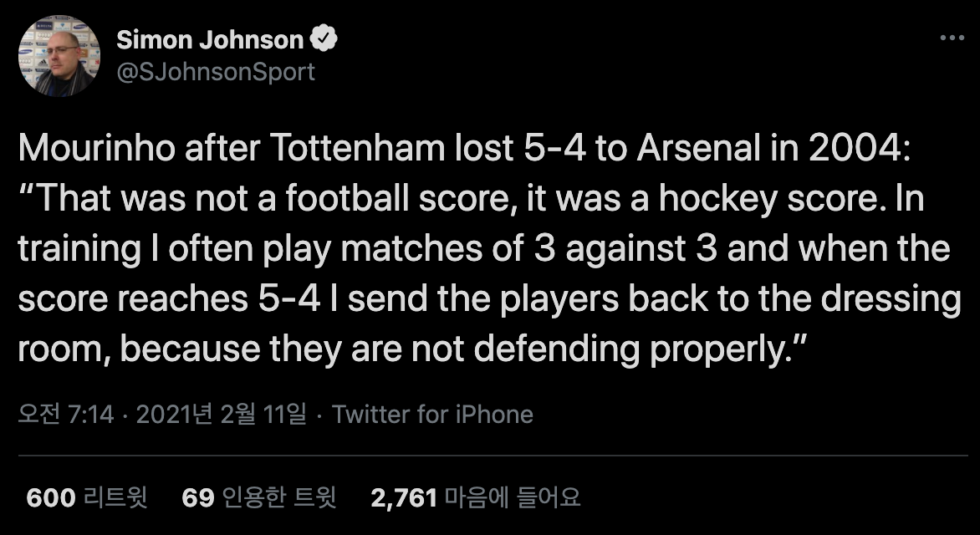Open the 리트윗 list label
The width and height of the screenshot is (980, 535).
point(115,497)
